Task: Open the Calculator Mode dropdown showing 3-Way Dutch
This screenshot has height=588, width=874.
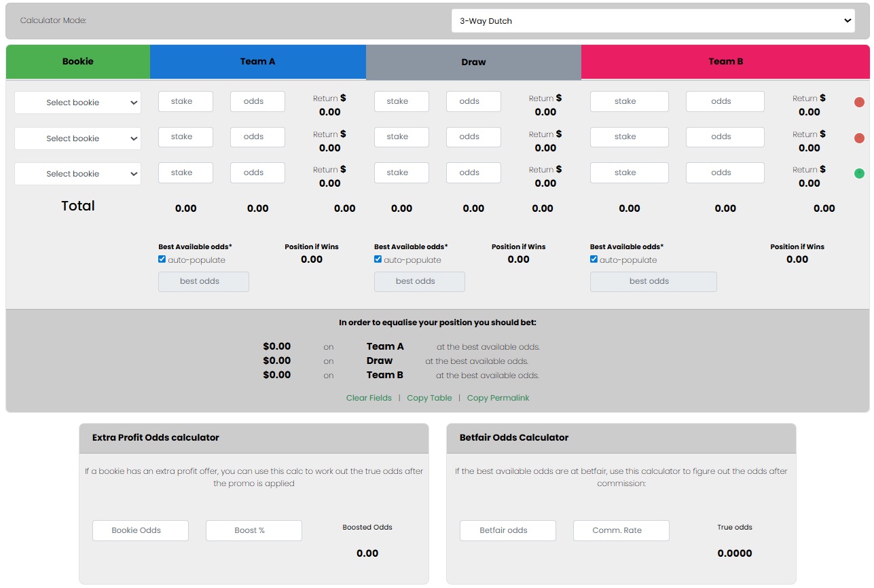Action: [x=653, y=20]
